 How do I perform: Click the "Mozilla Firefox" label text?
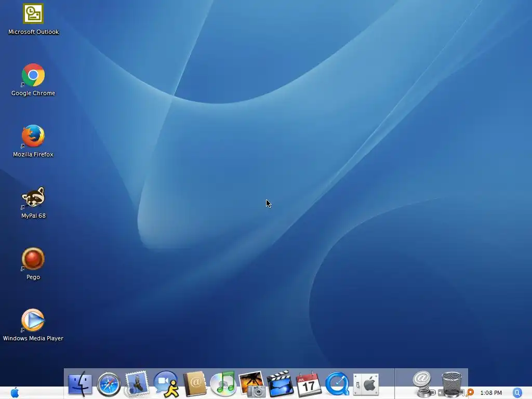coord(33,154)
